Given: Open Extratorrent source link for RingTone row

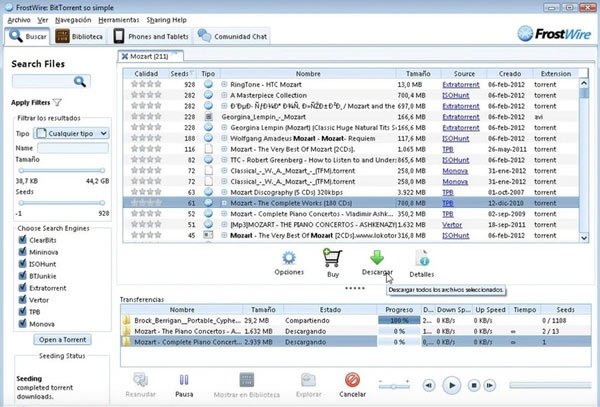Looking at the screenshot, I should click(461, 85).
